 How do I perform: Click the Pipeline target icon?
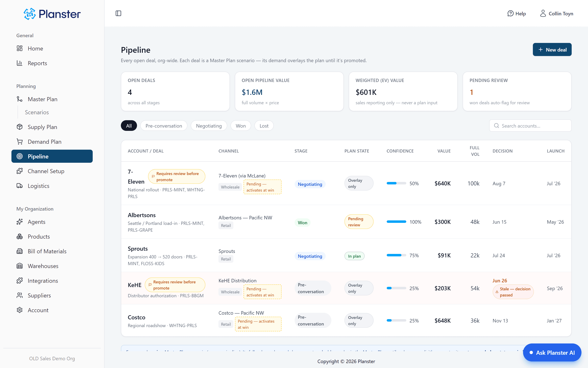(20, 156)
